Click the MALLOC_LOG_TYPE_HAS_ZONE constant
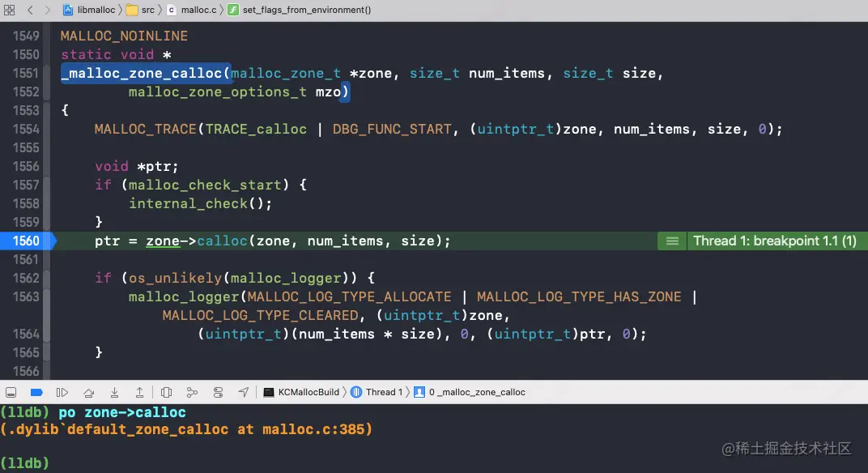This screenshot has width=868, height=473. point(579,297)
